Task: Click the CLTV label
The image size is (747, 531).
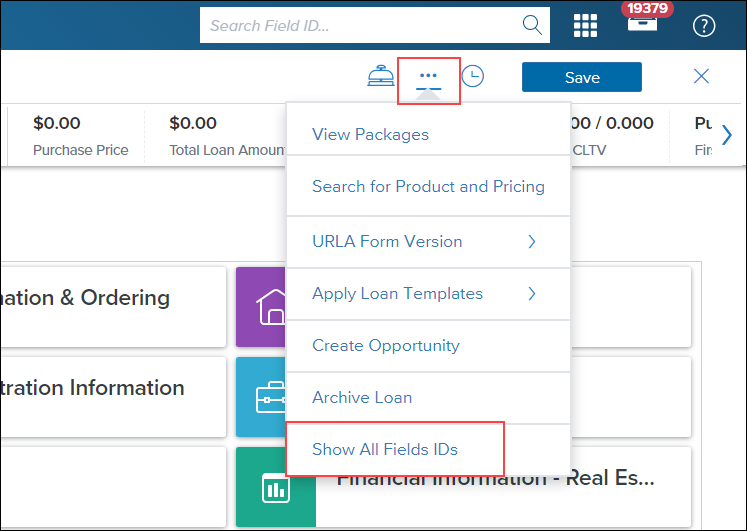Action: click(x=589, y=150)
